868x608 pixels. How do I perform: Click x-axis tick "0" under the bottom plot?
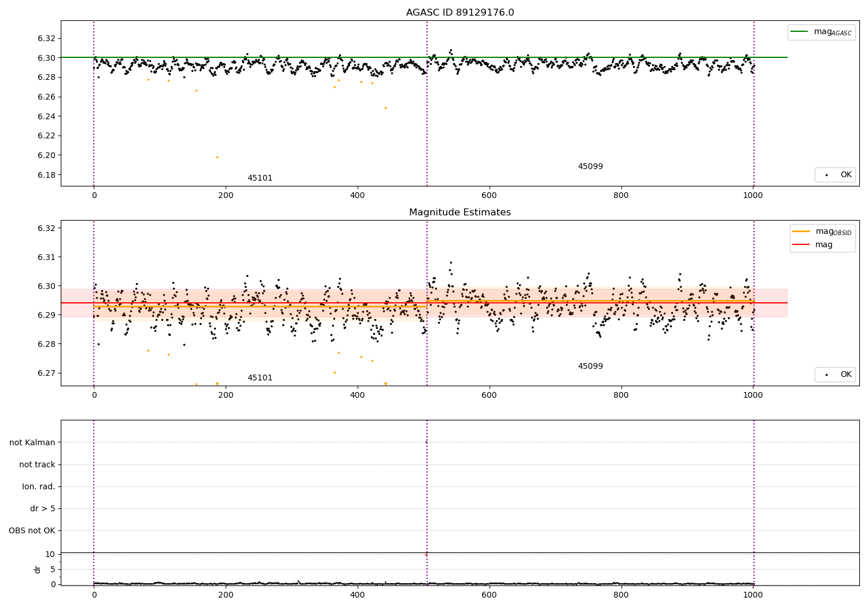[x=94, y=595]
